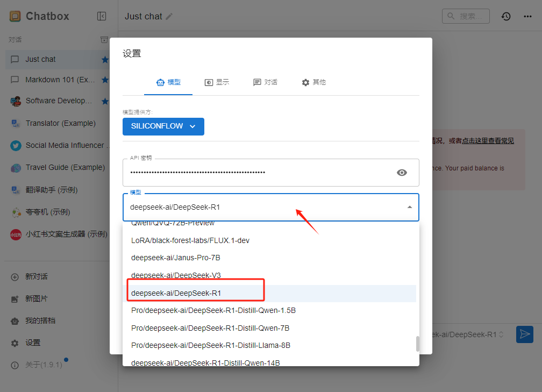Open history via the clock icon
The image size is (542, 392).
(x=506, y=16)
